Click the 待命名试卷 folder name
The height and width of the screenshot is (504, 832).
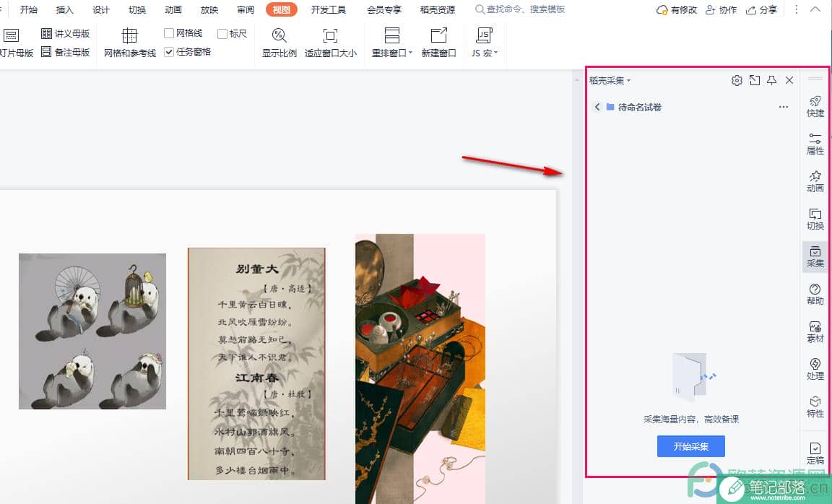(x=639, y=107)
